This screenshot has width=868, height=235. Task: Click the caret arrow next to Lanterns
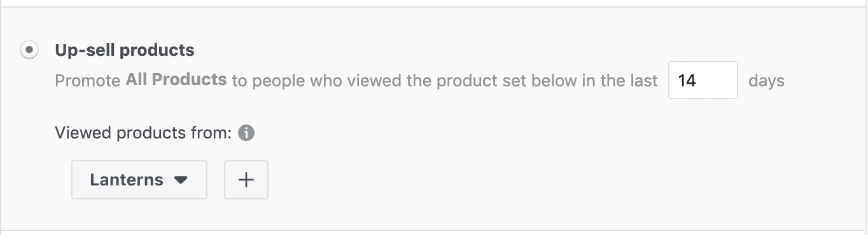tap(181, 180)
